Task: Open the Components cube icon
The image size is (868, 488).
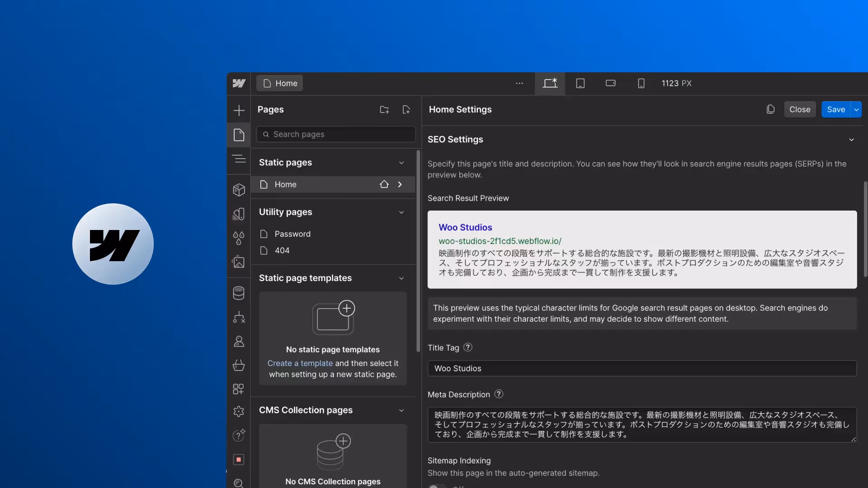Action: [x=239, y=190]
